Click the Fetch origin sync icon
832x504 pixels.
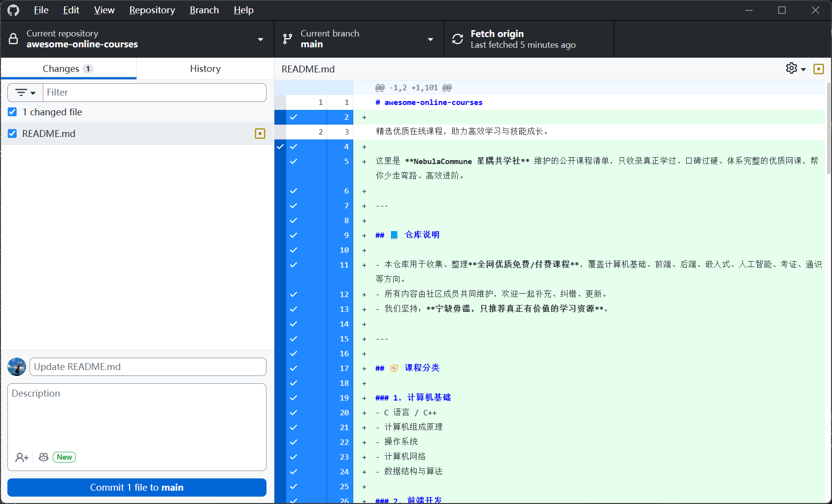pos(458,39)
